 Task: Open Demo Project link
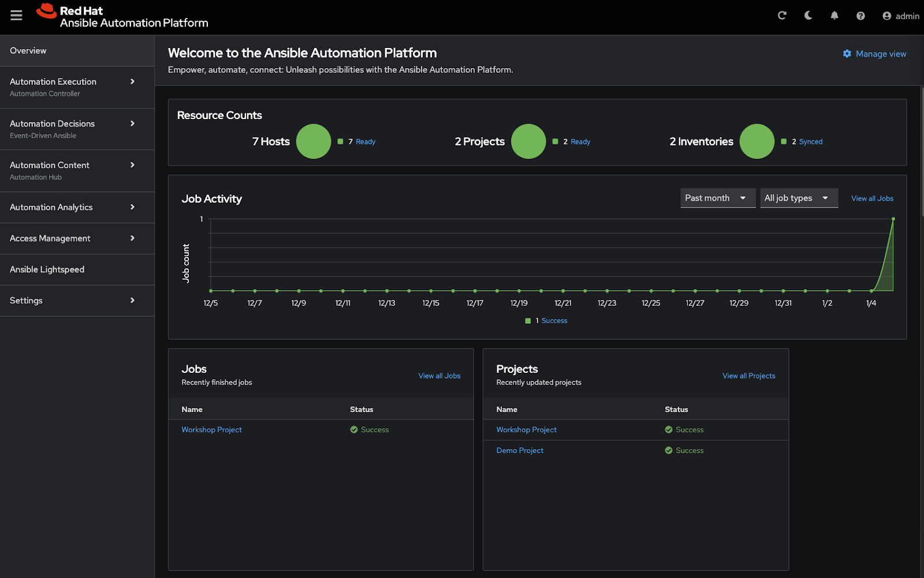click(520, 450)
